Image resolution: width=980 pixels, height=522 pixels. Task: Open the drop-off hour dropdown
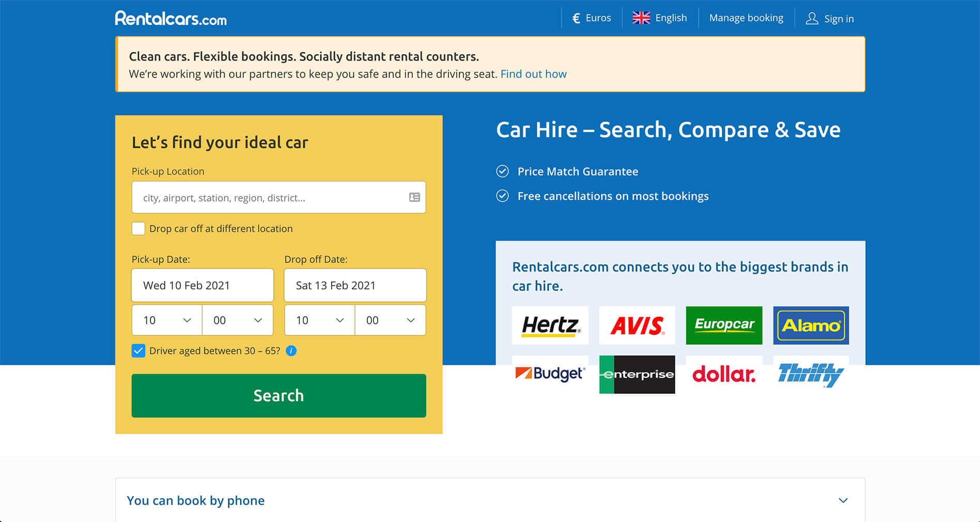point(320,320)
